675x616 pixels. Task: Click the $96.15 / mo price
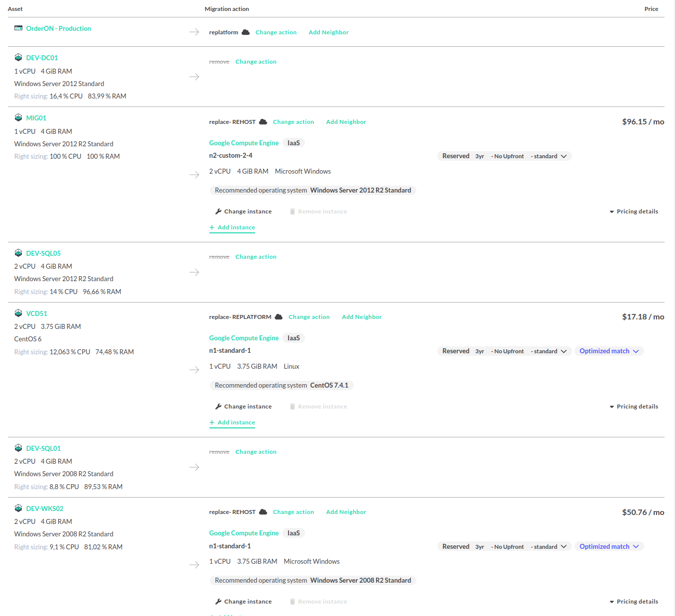click(x=643, y=122)
